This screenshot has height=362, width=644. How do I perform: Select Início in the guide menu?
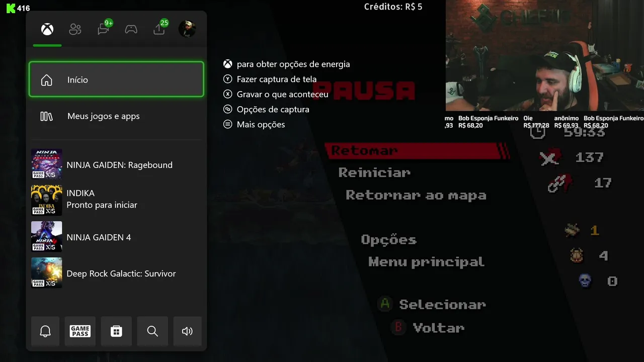(116, 79)
